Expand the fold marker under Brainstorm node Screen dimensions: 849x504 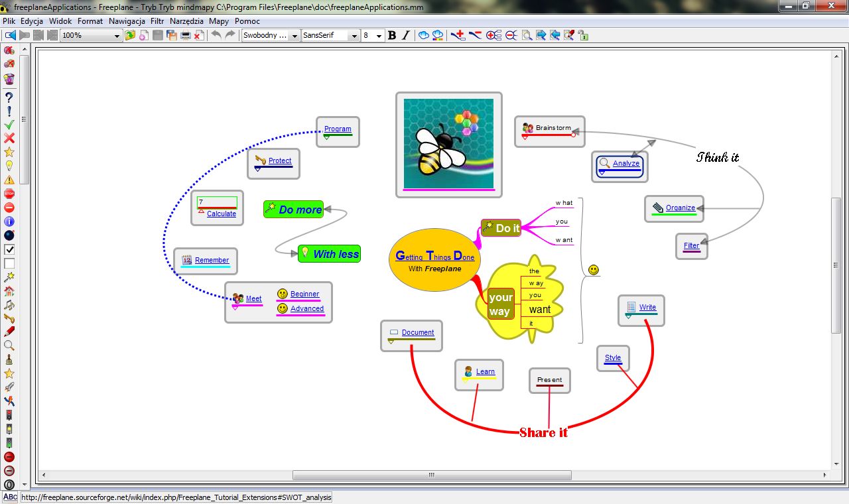[525, 137]
